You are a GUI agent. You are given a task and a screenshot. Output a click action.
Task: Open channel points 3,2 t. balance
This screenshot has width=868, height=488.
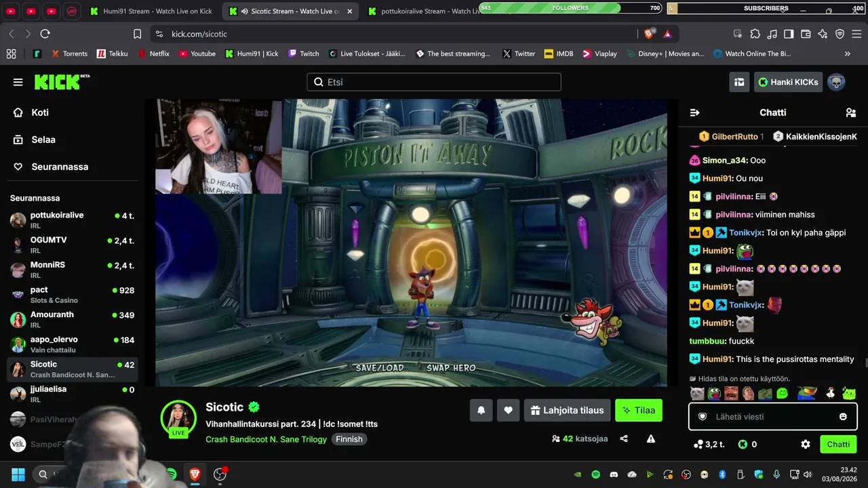click(709, 445)
